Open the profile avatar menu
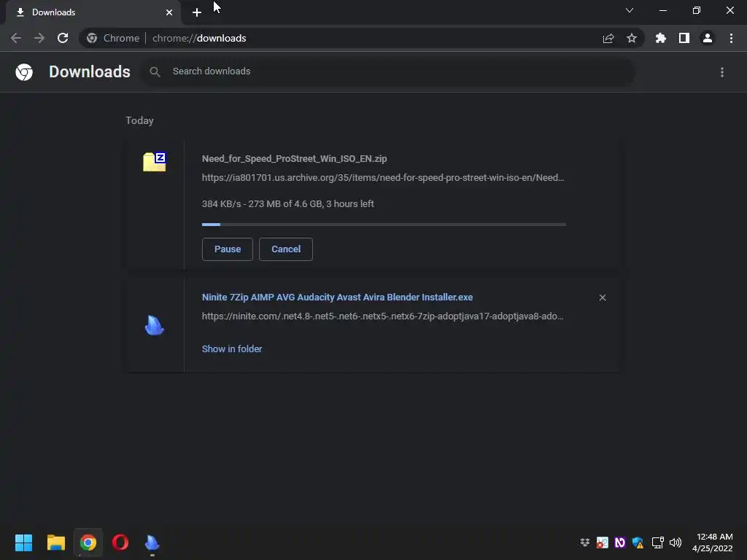The image size is (747, 560). [x=708, y=38]
